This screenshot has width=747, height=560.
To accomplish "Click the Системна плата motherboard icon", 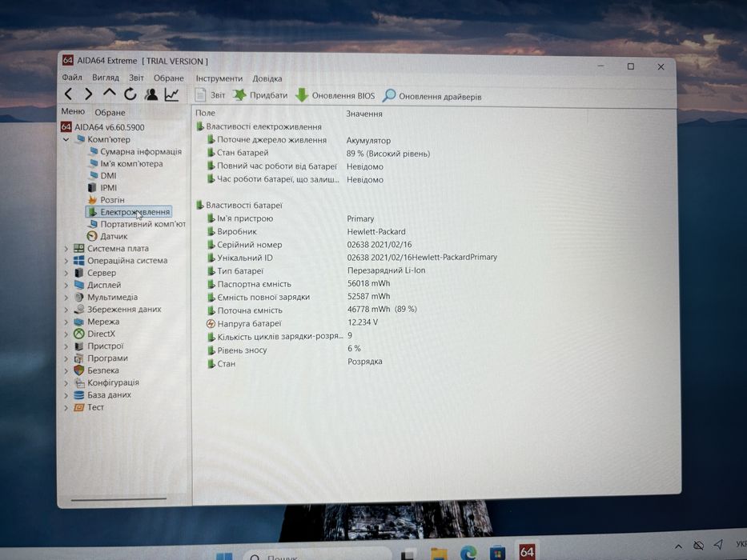I will point(78,248).
